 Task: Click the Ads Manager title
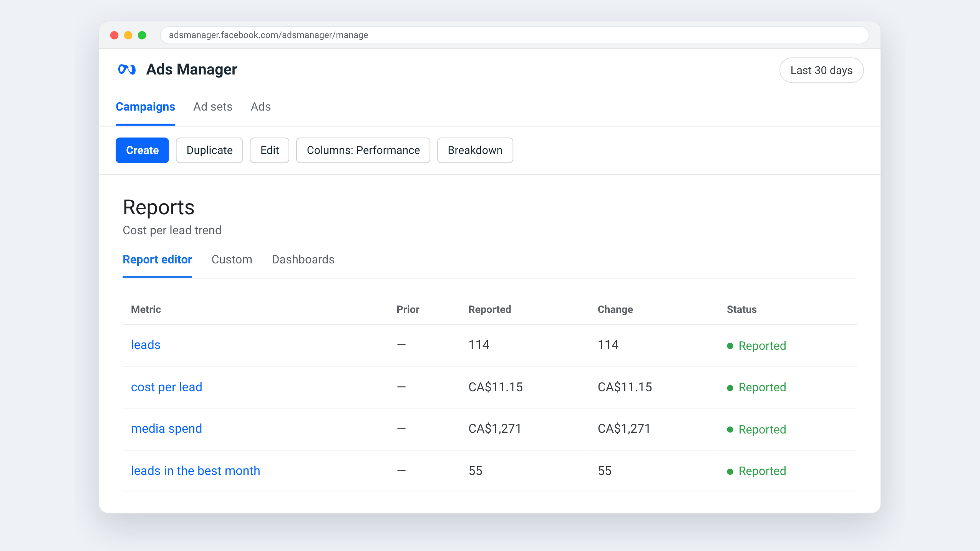tap(192, 69)
